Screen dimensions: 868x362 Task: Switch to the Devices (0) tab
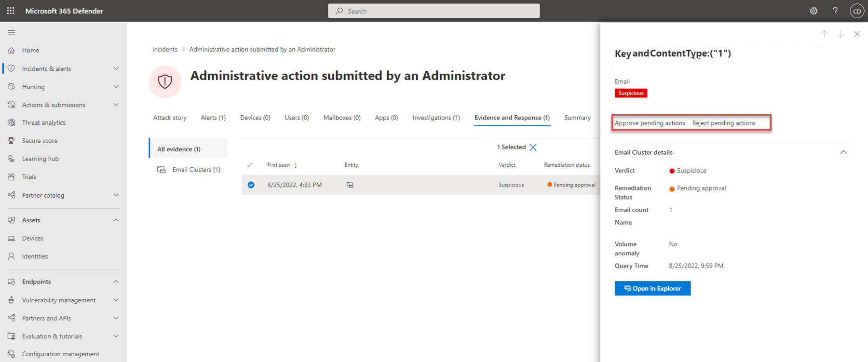(x=255, y=118)
